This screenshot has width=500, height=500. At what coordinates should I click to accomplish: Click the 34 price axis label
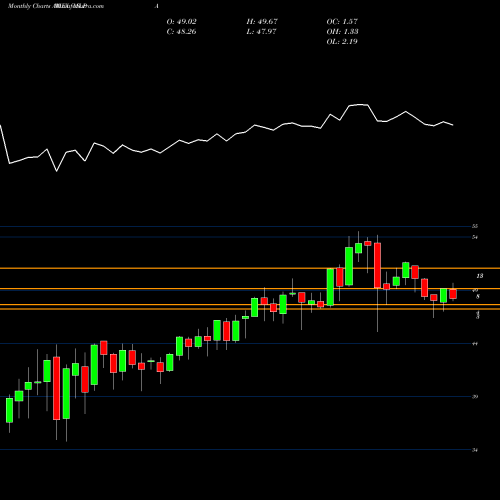[475, 450]
